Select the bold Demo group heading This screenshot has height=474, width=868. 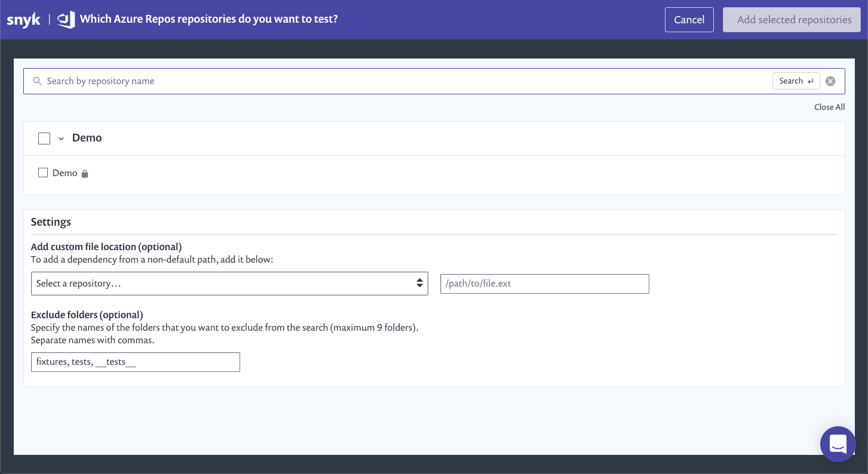pos(87,138)
